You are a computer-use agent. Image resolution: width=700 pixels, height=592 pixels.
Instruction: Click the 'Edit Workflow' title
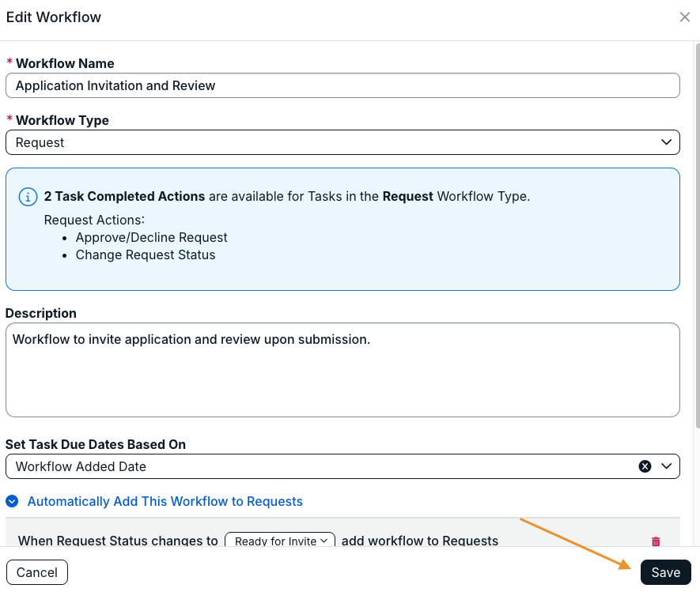54,17
